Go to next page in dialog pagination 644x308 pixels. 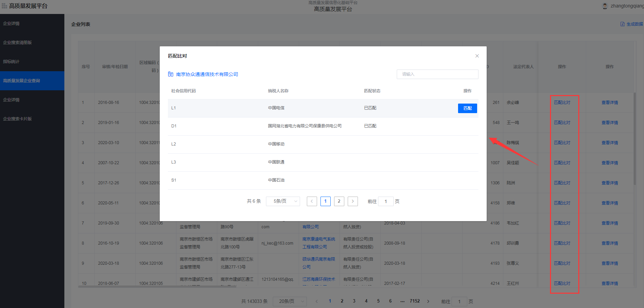coord(353,201)
